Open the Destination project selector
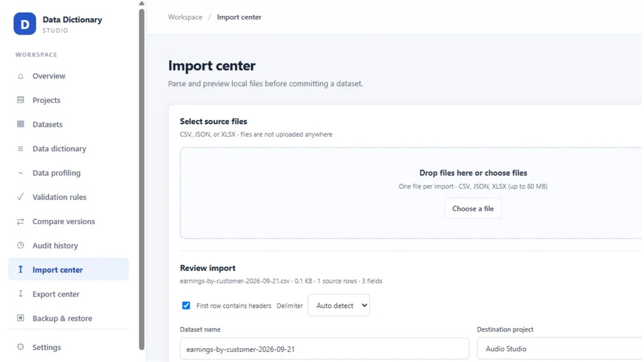This screenshot has width=644, height=362. coord(560,349)
